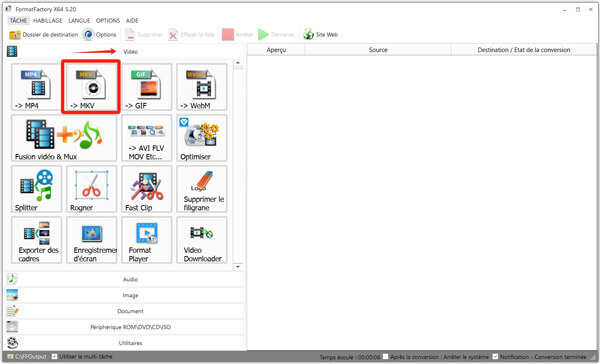Click the Source column header
This screenshot has height=364, width=600.
coord(378,50)
